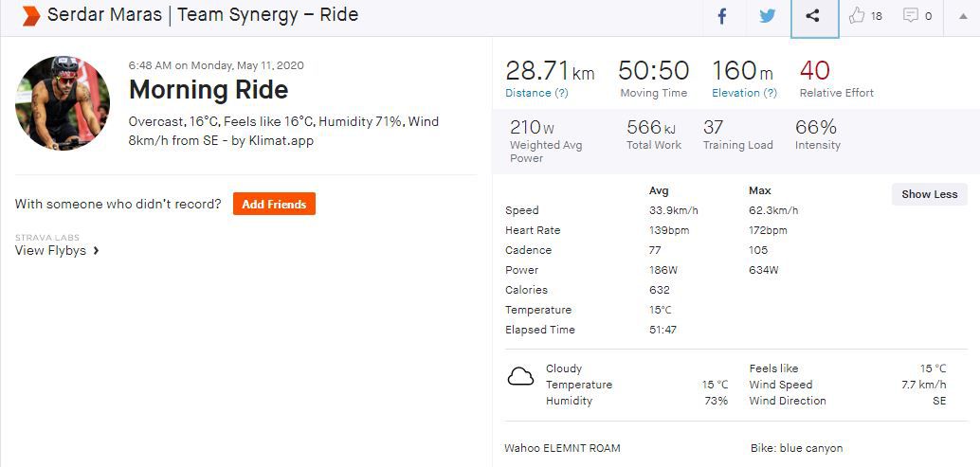Viewport: 980px width, 467px height.
Task: Click the Serdar Maras name in header
Action: tap(106, 15)
